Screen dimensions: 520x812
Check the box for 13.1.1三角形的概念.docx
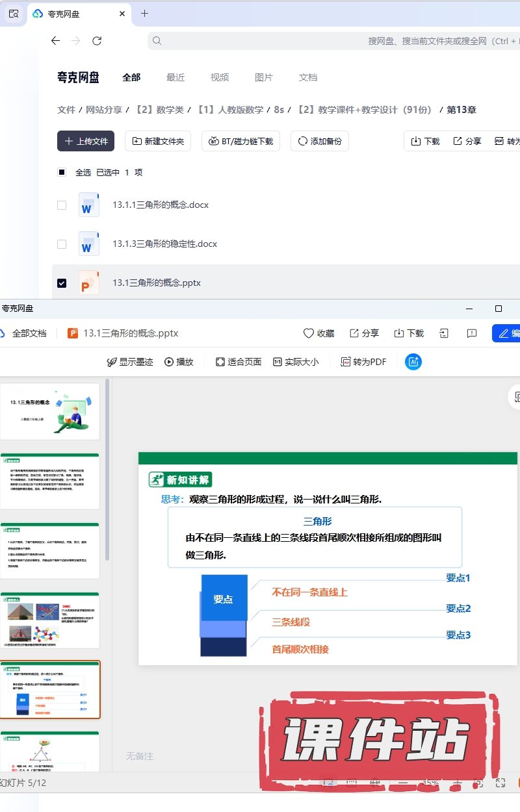[x=62, y=205]
